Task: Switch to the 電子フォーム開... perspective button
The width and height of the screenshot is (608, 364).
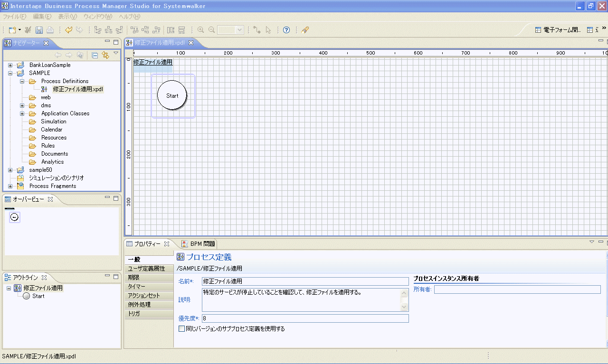Action: click(x=558, y=30)
